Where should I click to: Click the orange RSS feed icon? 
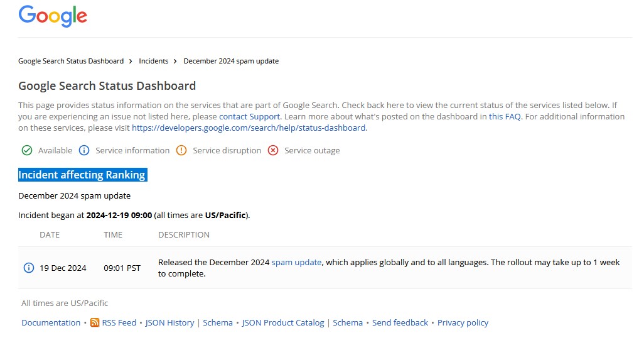coord(95,323)
